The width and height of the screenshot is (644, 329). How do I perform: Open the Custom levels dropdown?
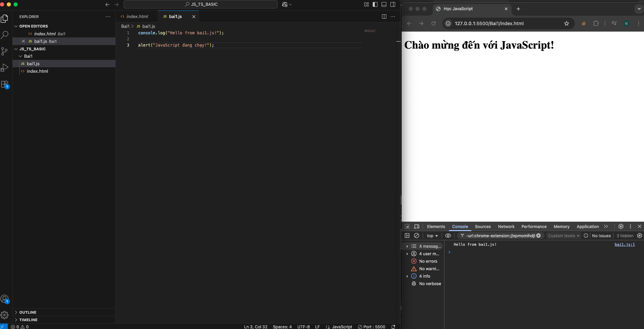(563, 236)
